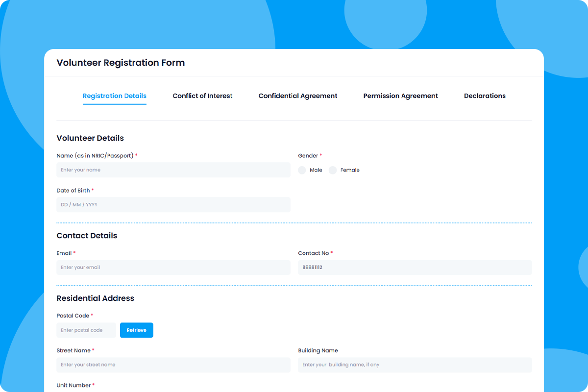Viewport: 588px width, 392px height.
Task: Click the Contact No field showing 88881112
Action: (x=415, y=268)
